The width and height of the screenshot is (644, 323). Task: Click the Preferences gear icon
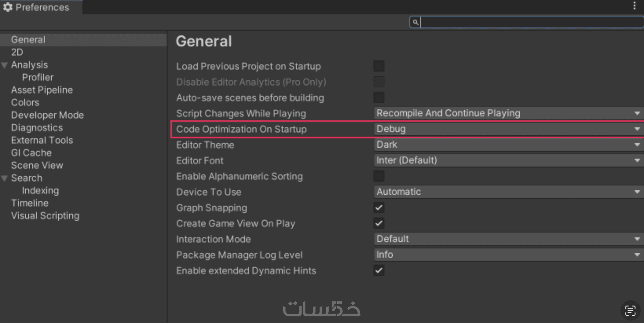click(8, 7)
